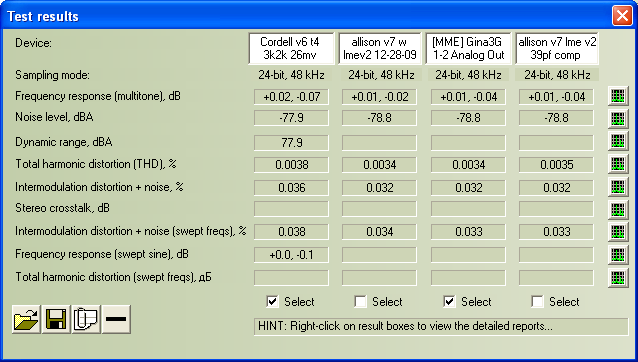
Task: Click multitone frequency response +0.01, -0.02
Action: pyautogui.click(x=379, y=97)
